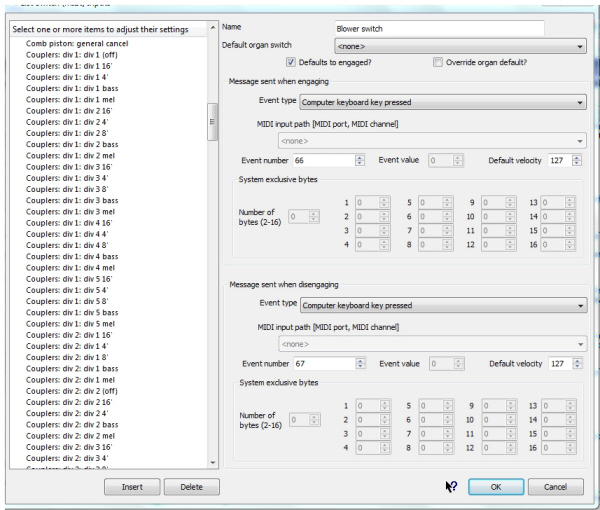
Task: Choose 'Couplers: div 1: div 3 mel' entry
Action: click(66, 213)
